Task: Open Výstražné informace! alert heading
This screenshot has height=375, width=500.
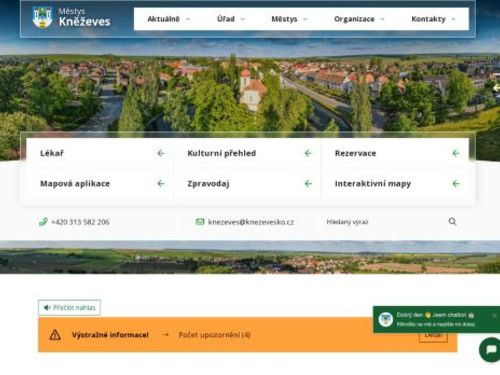Action: (x=110, y=335)
